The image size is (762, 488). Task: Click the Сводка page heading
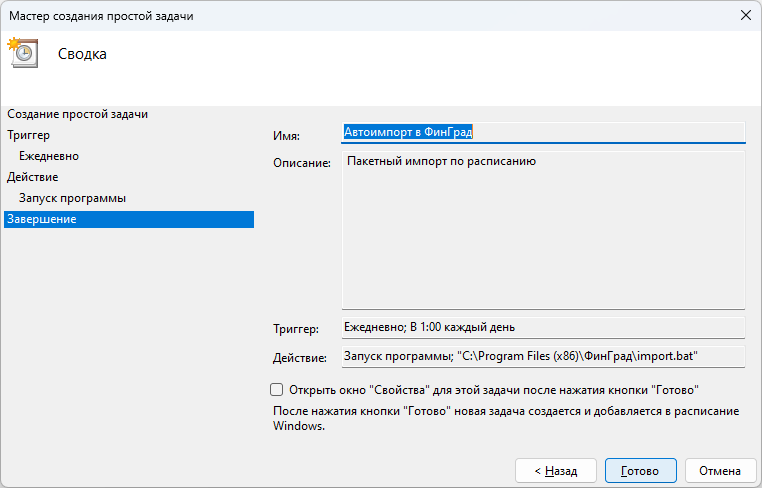point(82,54)
